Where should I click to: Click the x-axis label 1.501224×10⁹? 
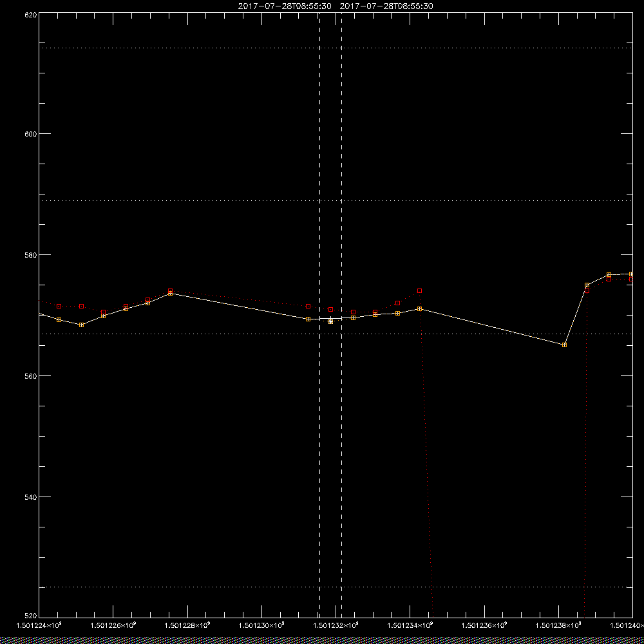(x=39, y=625)
